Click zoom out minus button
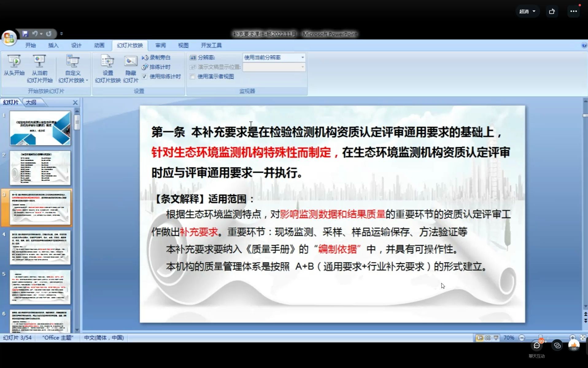 coord(522,338)
